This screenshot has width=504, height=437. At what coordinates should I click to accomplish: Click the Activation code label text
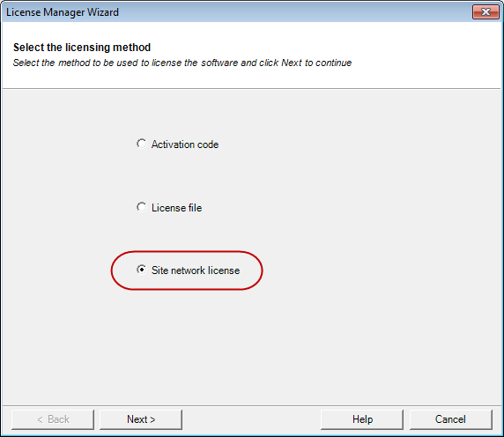(185, 144)
